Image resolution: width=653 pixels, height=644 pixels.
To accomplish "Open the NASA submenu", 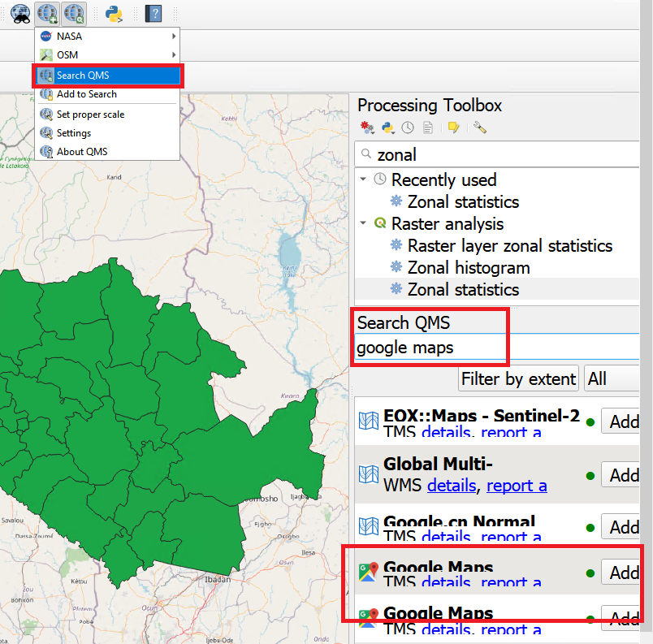I will click(x=107, y=37).
